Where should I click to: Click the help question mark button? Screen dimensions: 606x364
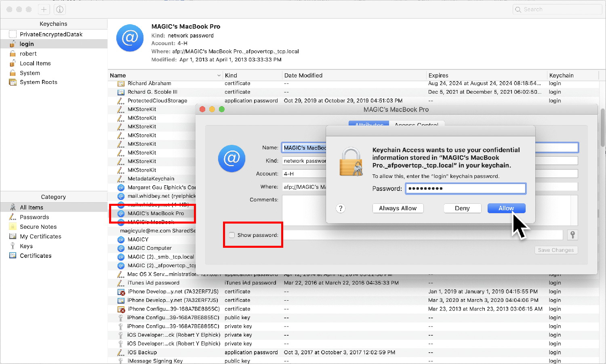click(341, 208)
